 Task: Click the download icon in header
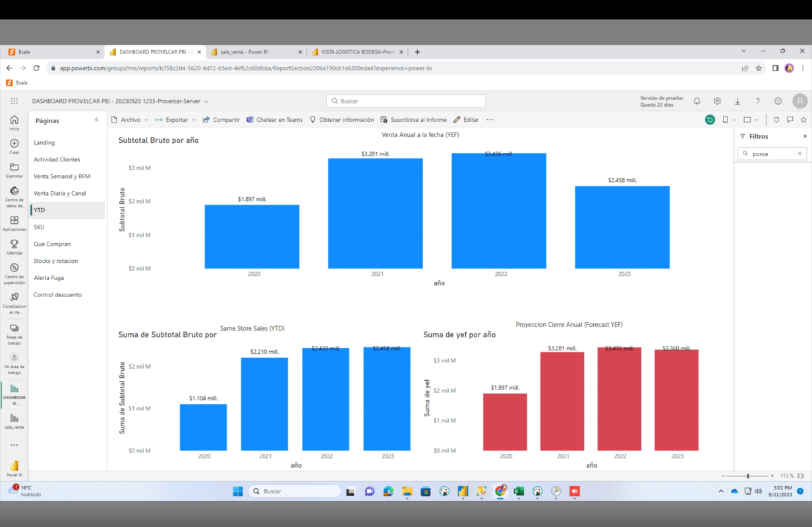tap(738, 101)
